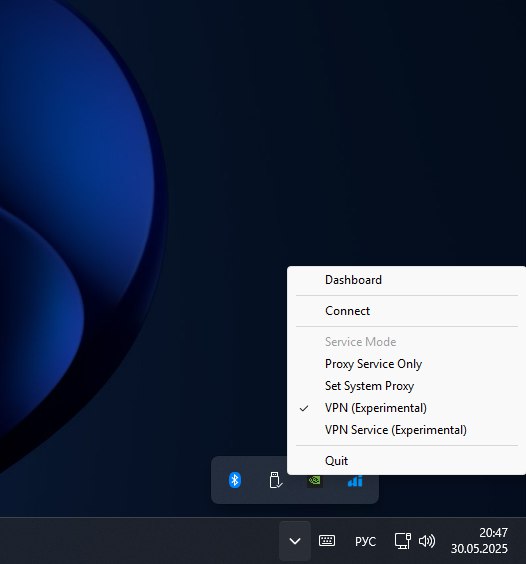Select Proxy Service Only mode
Screen dimensions: 526x564
(407, 364)
